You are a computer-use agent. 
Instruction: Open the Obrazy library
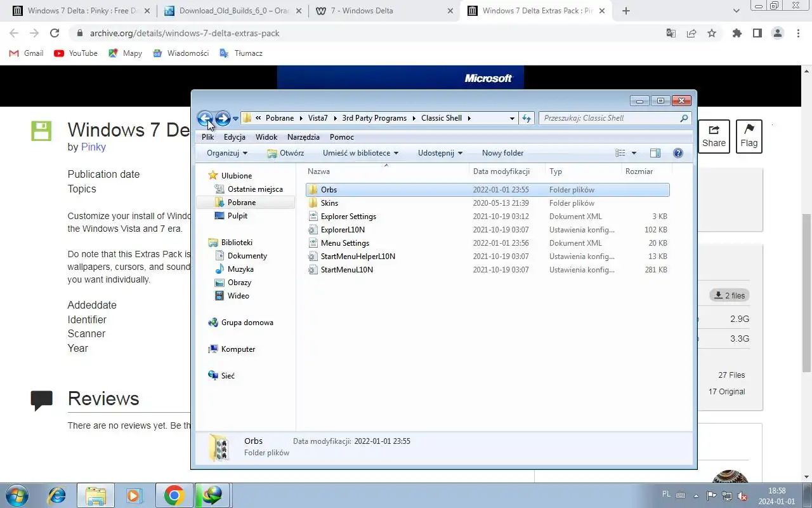tap(239, 283)
